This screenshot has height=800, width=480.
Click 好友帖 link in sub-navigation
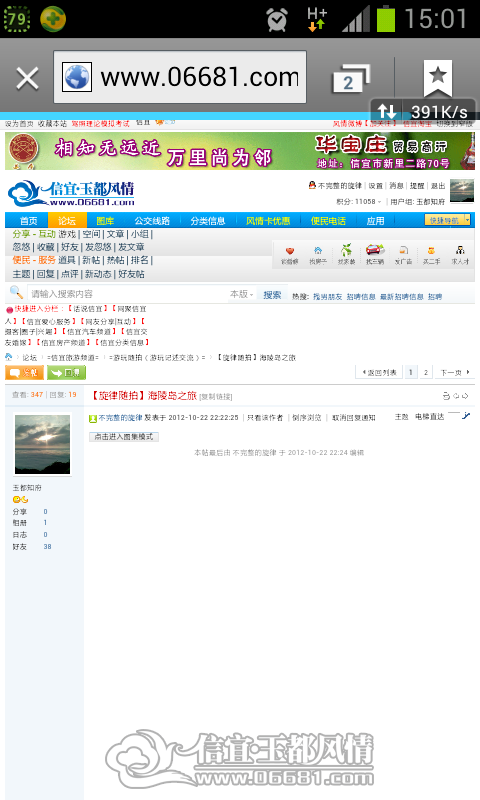(x=132, y=274)
